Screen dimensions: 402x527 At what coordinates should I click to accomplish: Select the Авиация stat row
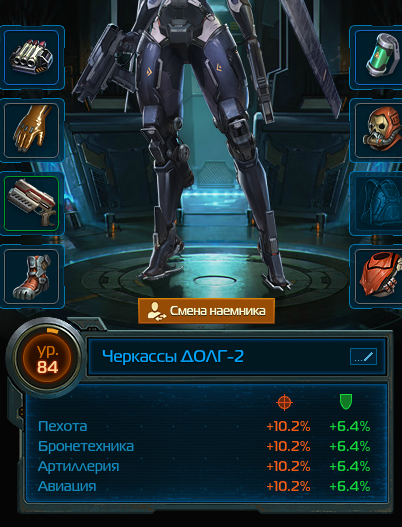[x=204, y=486]
